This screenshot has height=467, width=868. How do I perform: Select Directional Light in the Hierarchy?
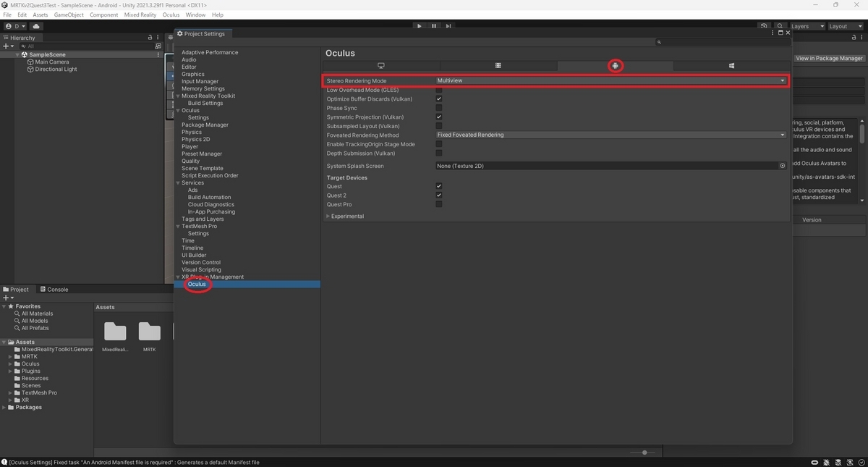click(56, 69)
